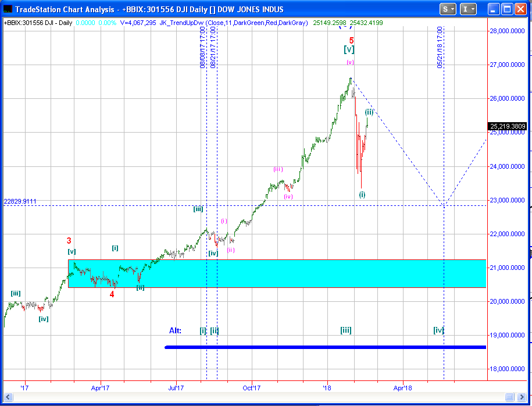
Task: Click the horizontal scrollbar right arrow
Action: (x=521, y=397)
